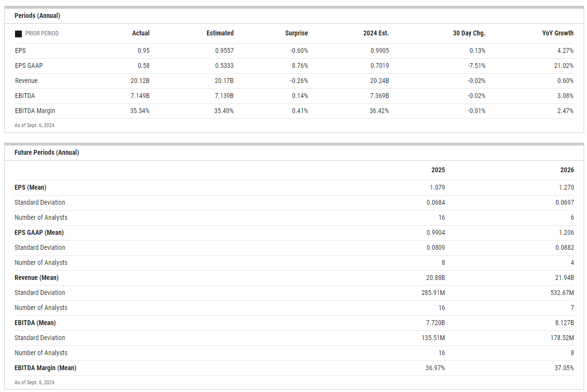Click the EPS GAAP surprise value 8.76%

299,65
